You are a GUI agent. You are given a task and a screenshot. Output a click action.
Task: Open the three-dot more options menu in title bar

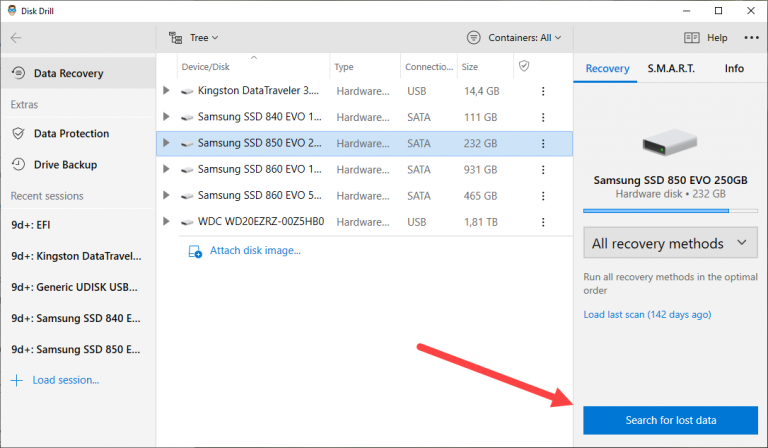(x=751, y=38)
